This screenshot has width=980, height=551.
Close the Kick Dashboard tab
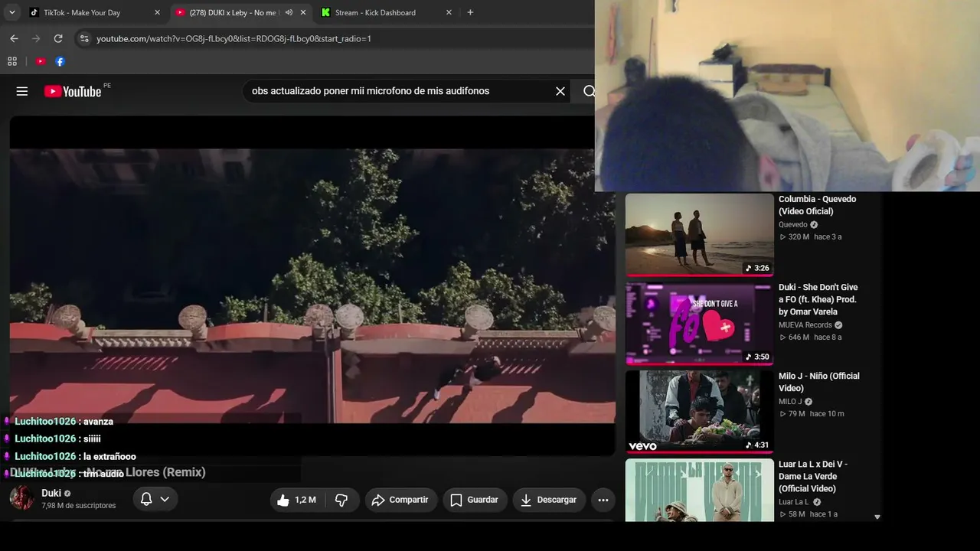pyautogui.click(x=449, y=12)
